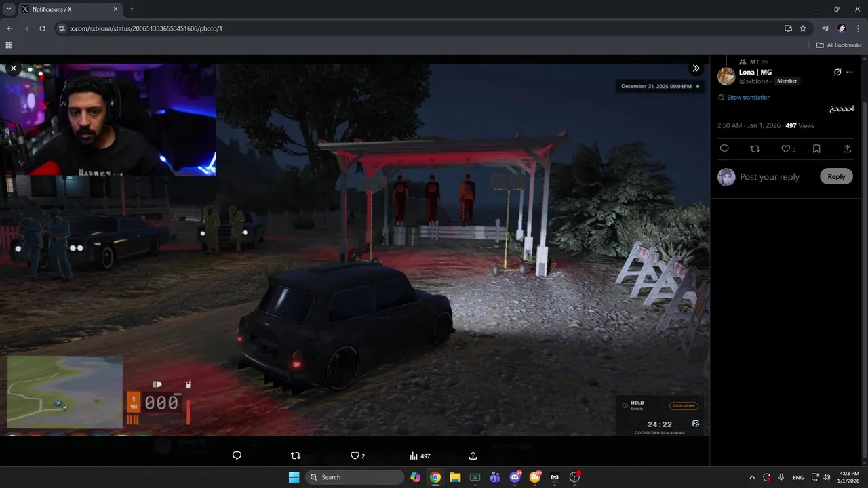This screenshot has width=868, height=488.
Task: Open File Explorer from the taskbar
Action: (455, 477)
